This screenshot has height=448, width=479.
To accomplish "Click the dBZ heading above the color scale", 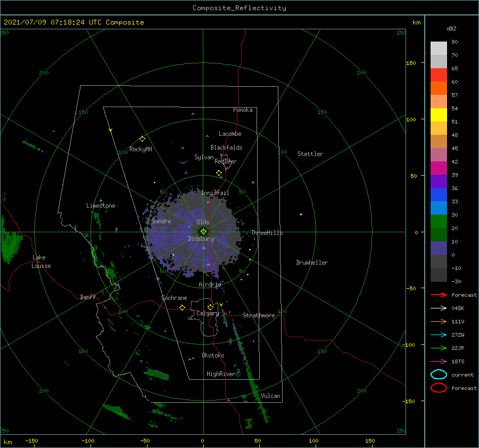I will click(x=451, y=28).
